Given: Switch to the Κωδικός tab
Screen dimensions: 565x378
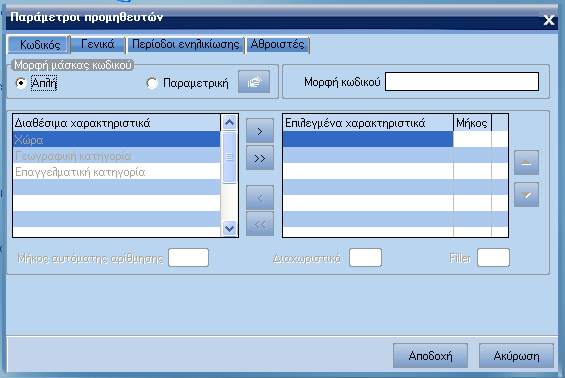Looking at the screenshot, I should (39, 45).
